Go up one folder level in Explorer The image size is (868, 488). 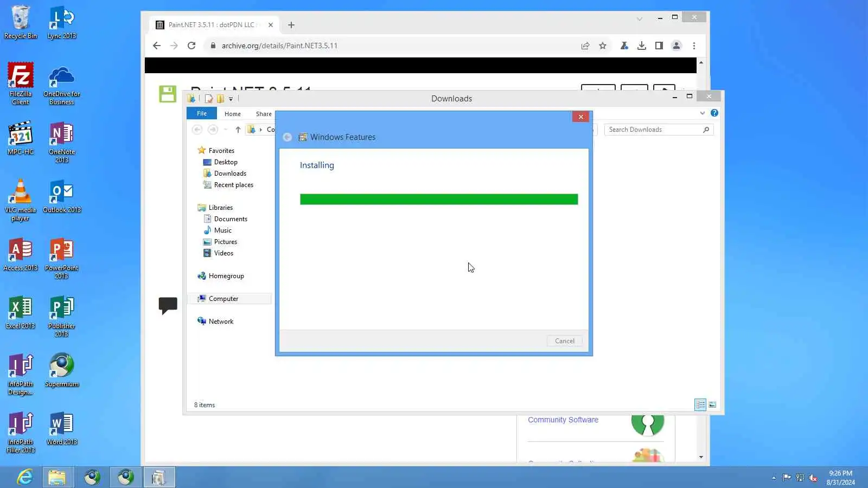pyautogui.click(x=238, y=130)
